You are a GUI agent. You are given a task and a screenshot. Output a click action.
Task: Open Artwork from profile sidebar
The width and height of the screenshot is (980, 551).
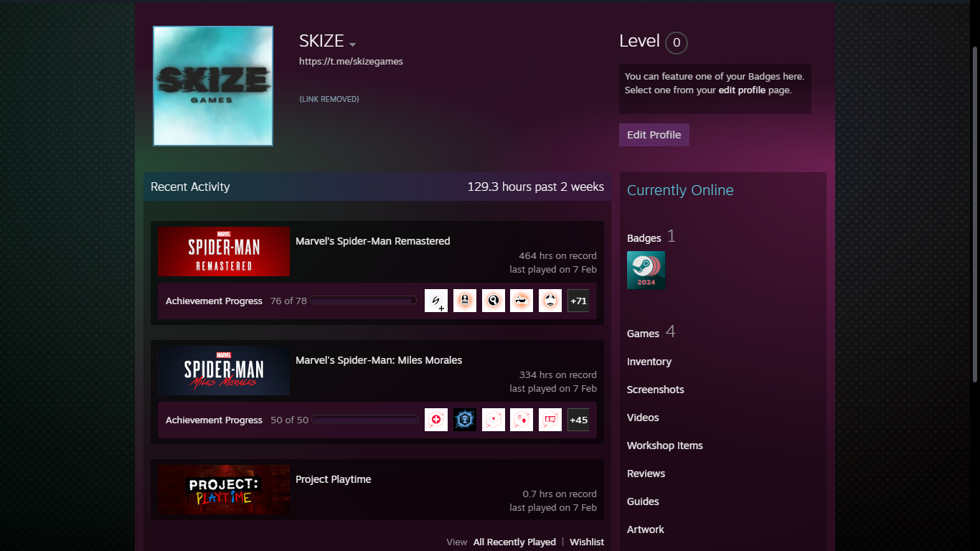coord(646,529)
